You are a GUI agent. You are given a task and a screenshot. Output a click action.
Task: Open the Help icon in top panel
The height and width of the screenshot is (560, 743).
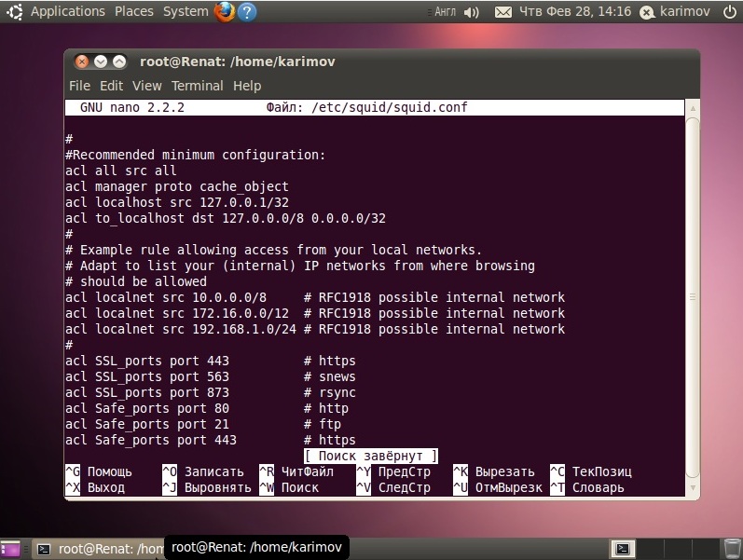(x=247, y=12)
